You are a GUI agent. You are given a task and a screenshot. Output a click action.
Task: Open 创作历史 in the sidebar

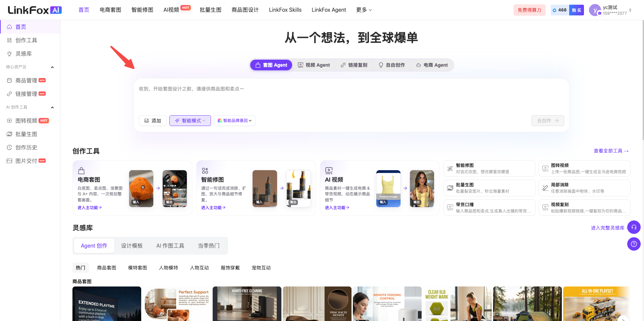[x=30, y=147]
